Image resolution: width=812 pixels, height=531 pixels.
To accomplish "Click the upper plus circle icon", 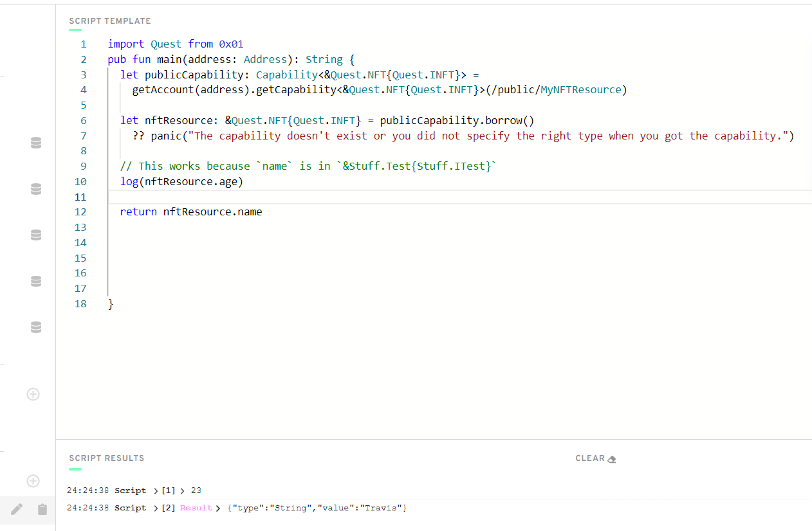I will point(33,394).
